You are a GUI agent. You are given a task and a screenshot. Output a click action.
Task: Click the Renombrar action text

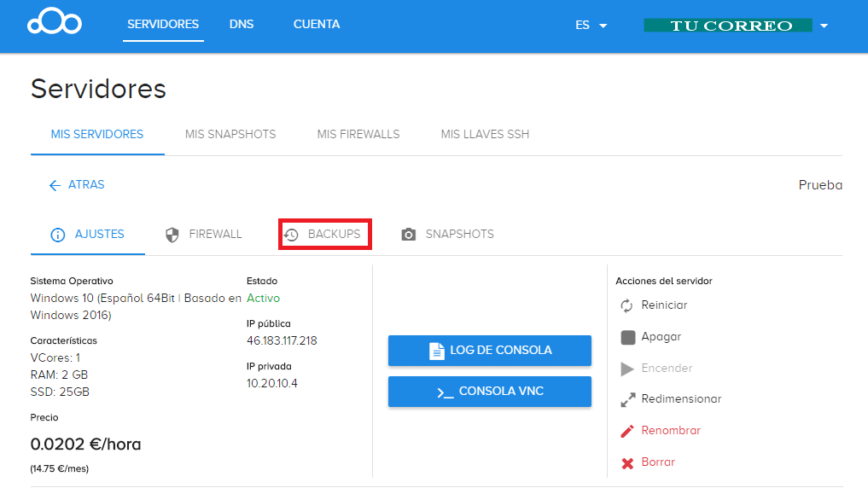(671, 431)
